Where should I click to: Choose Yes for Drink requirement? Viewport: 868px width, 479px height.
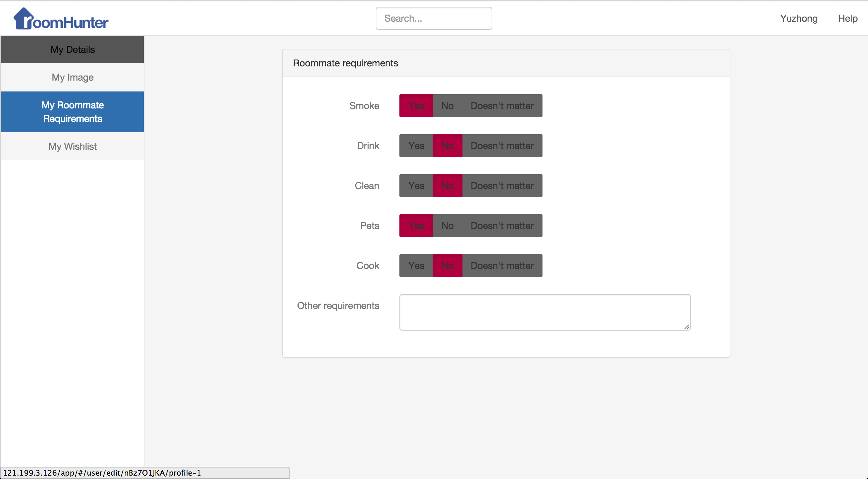[x=416, y=146]
